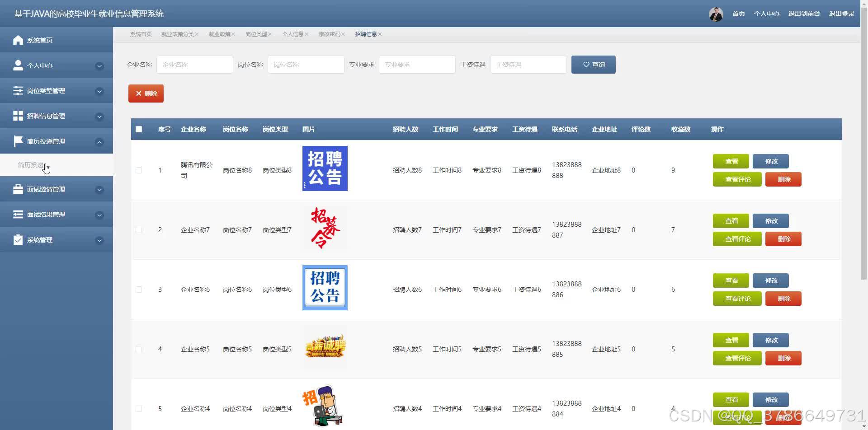The height and width of the screenshot is (430, 868).
Task: Switch to the 系统首页 tab
Action: 141,34
